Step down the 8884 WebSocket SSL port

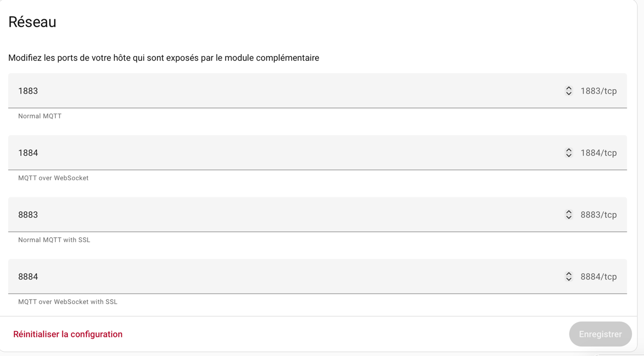569,279
